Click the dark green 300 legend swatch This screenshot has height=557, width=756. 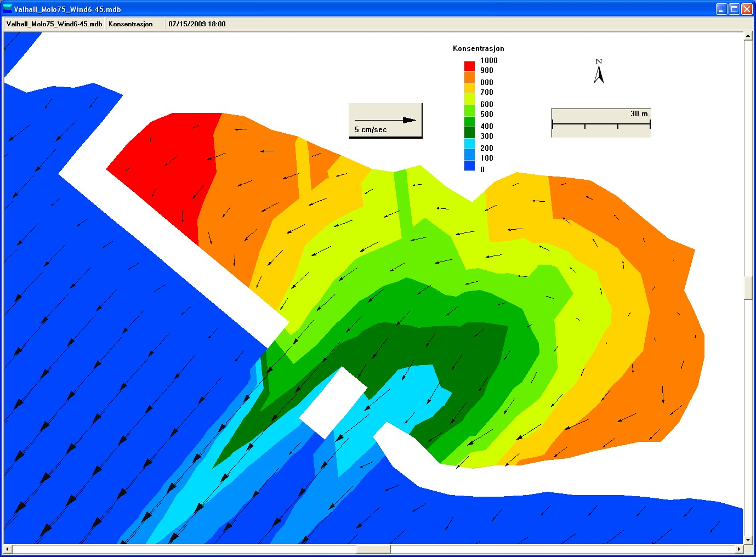(469, 133)
